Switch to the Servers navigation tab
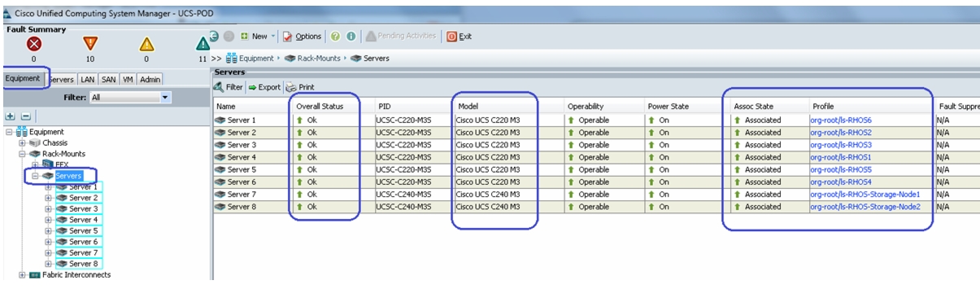 coord(62,79)
